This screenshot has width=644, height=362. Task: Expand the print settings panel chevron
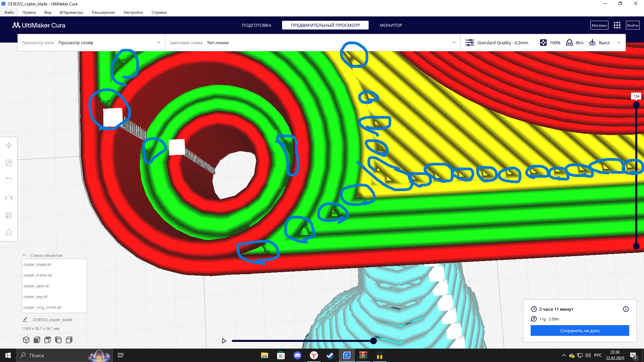pos(619,43)
